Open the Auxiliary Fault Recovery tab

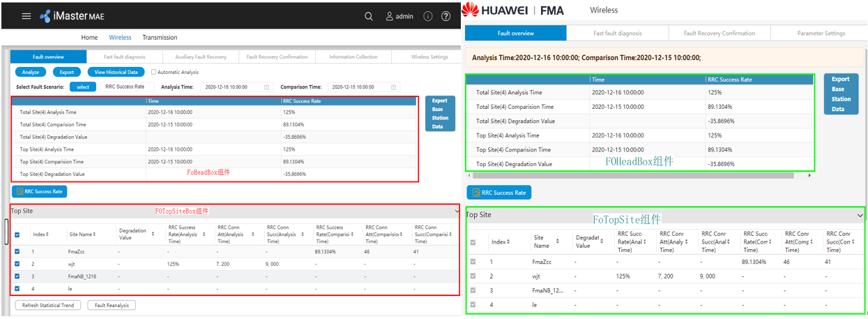[201, 57]
